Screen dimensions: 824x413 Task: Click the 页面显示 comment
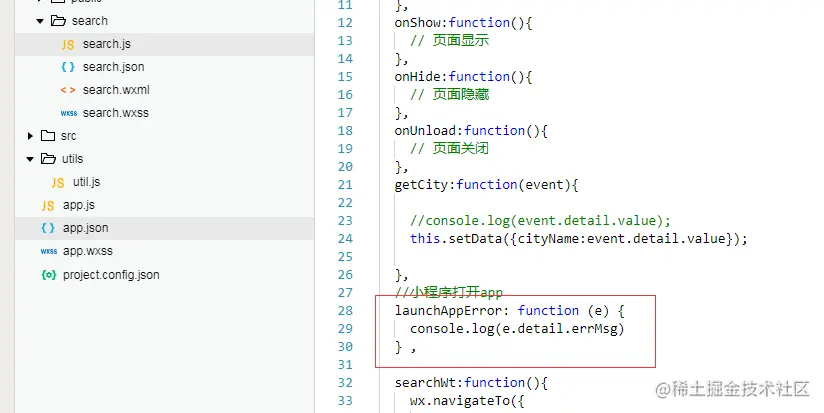(x=449, y=40)
